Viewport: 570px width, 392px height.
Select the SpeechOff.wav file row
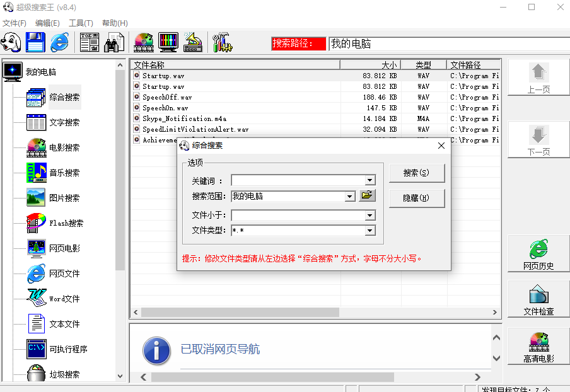point(315,97)
